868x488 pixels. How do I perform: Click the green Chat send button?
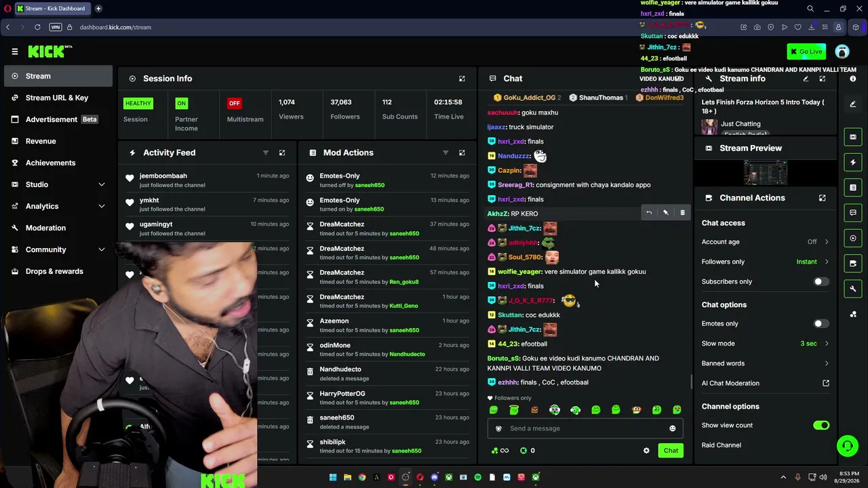pos(671,451)
